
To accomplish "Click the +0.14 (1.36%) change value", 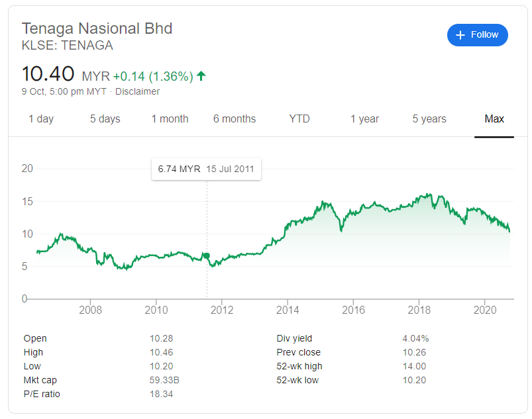I will tap(153, 76).
